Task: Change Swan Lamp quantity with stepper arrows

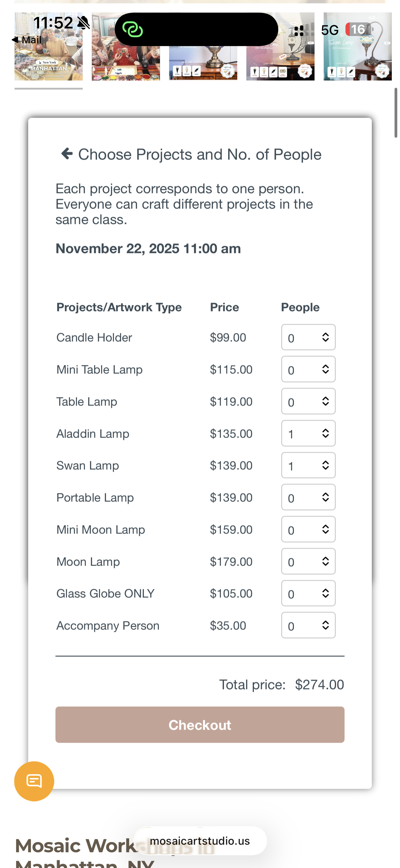Action: point(325,465)
